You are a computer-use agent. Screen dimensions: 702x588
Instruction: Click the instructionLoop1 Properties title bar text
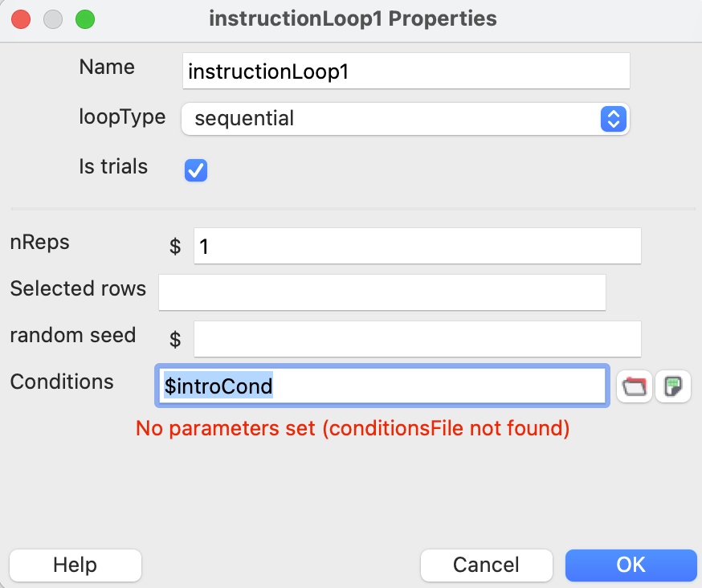[353, 18]
